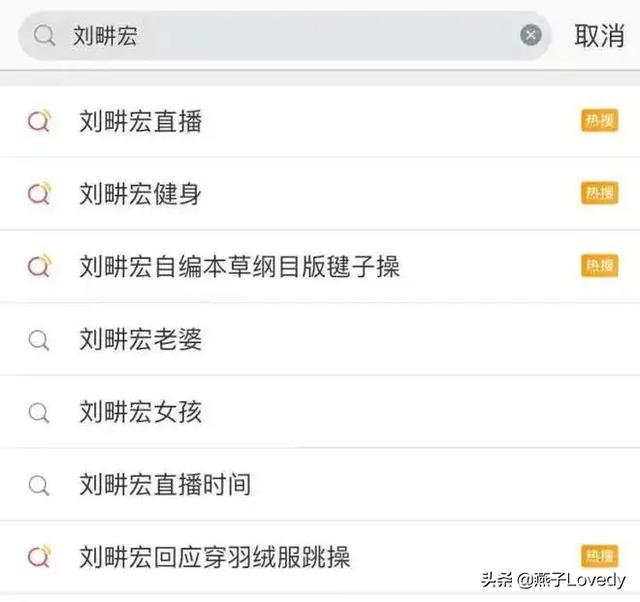This screenshot has height=602, width=640.
Task: Focus the search field containing 刘畊宏
Action: coord(285,36)
